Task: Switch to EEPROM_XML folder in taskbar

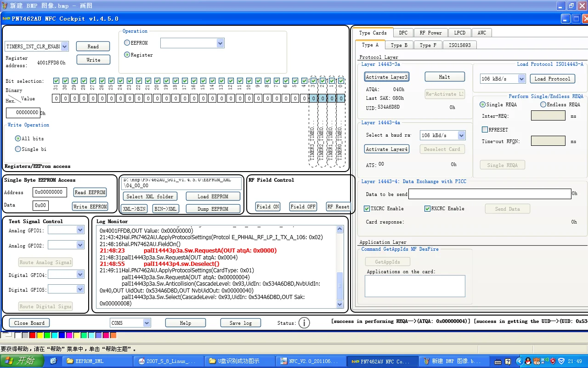Action: (97, 361)
